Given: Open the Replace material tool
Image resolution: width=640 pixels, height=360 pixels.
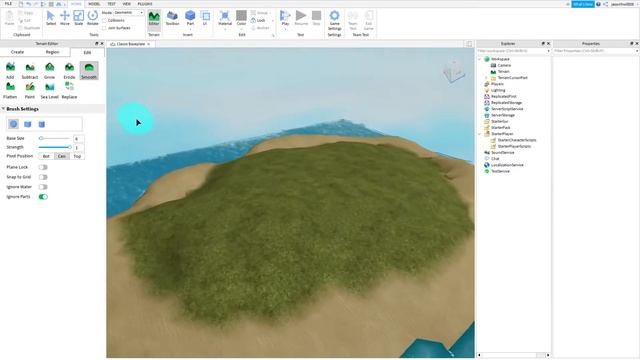Looking at the screenshot, I should [69, 90].
